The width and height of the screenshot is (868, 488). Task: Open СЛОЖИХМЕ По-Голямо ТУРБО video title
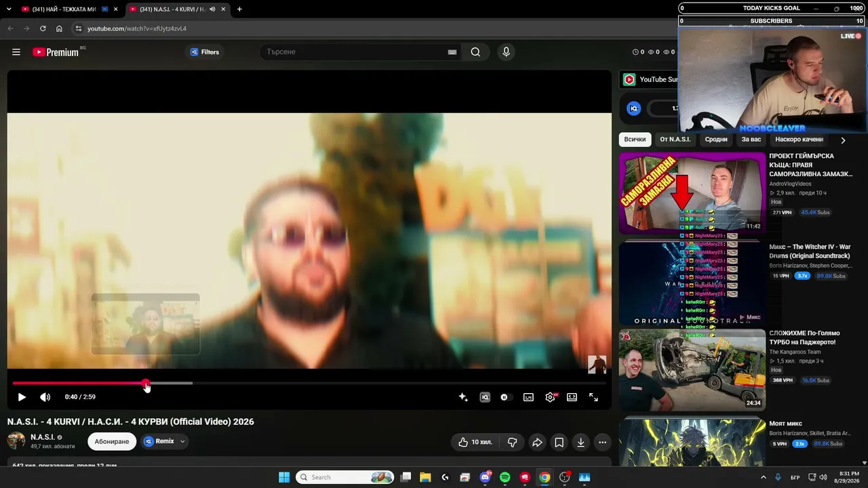pos(804,338)
